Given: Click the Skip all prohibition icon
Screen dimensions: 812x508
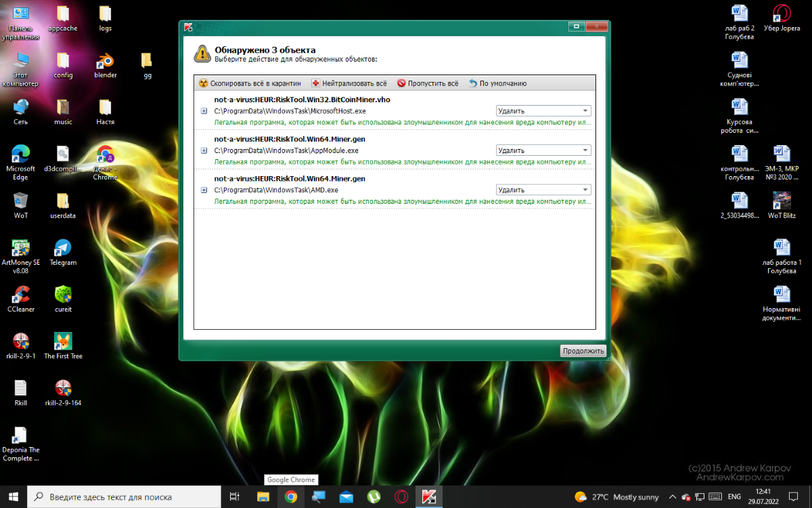Looking at the screenshot, I should (401, 83).
